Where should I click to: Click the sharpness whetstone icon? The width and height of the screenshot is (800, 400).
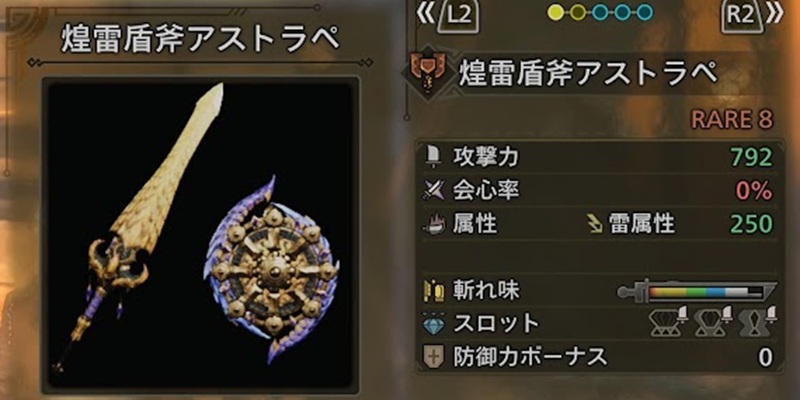[434, 291]
